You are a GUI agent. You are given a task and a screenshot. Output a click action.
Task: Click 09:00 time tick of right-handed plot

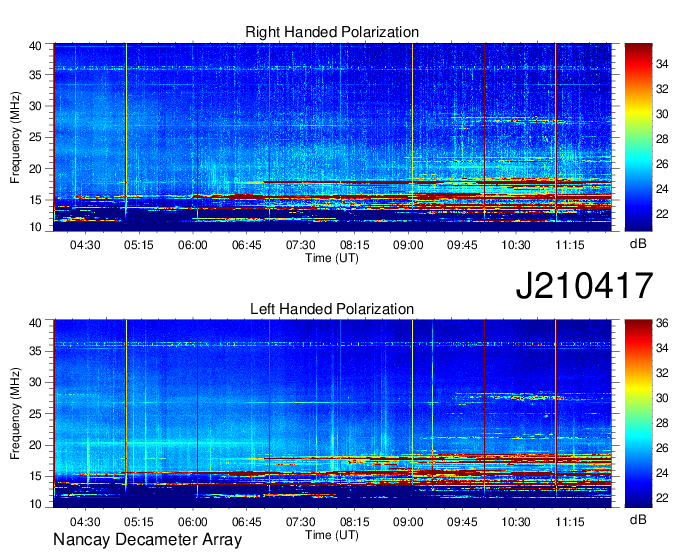tap(408, 245)
